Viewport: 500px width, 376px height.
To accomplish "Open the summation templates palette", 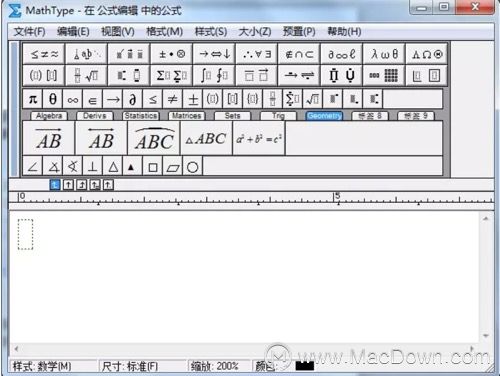I will click(x=172, y=75).
